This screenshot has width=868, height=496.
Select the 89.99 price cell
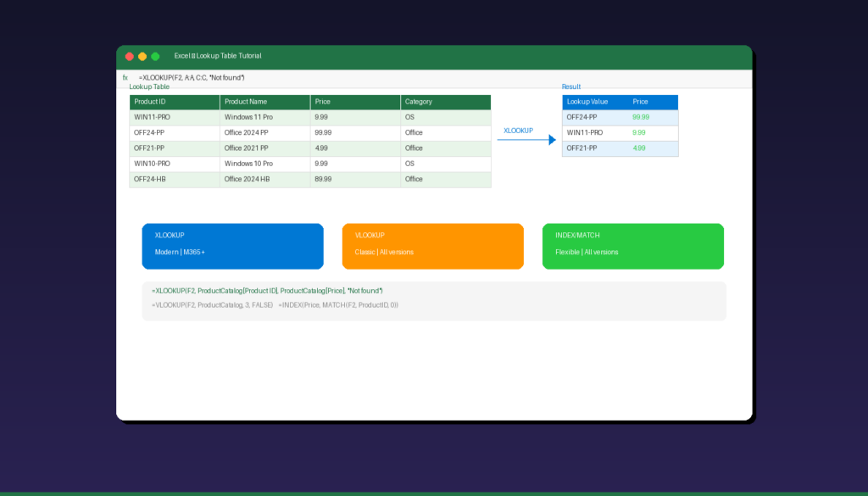point(354,180)
